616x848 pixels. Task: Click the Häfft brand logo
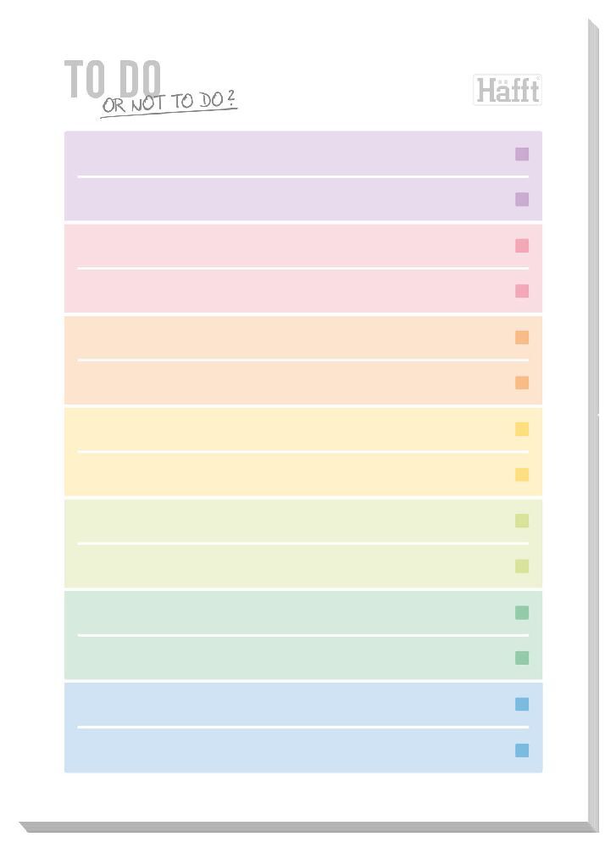pos(508,90)
